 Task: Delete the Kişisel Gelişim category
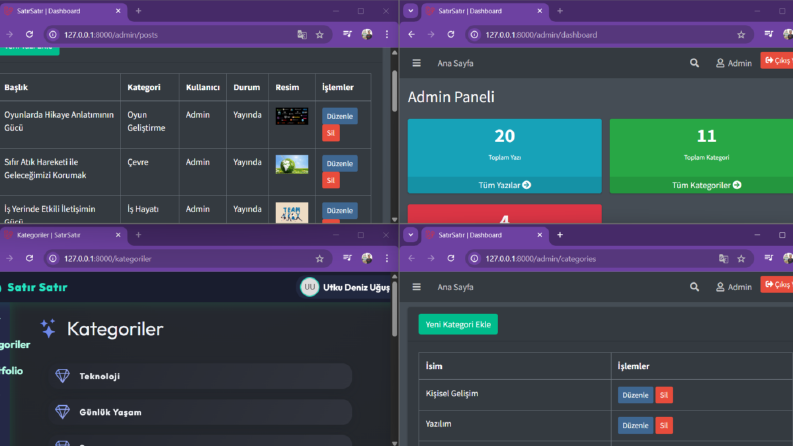pos(664,395)
